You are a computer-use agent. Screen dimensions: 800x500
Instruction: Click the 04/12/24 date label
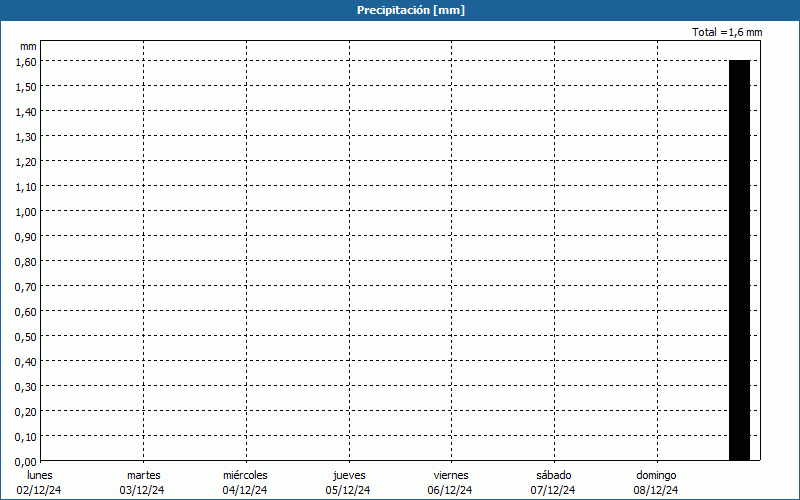tap(245, 490)
